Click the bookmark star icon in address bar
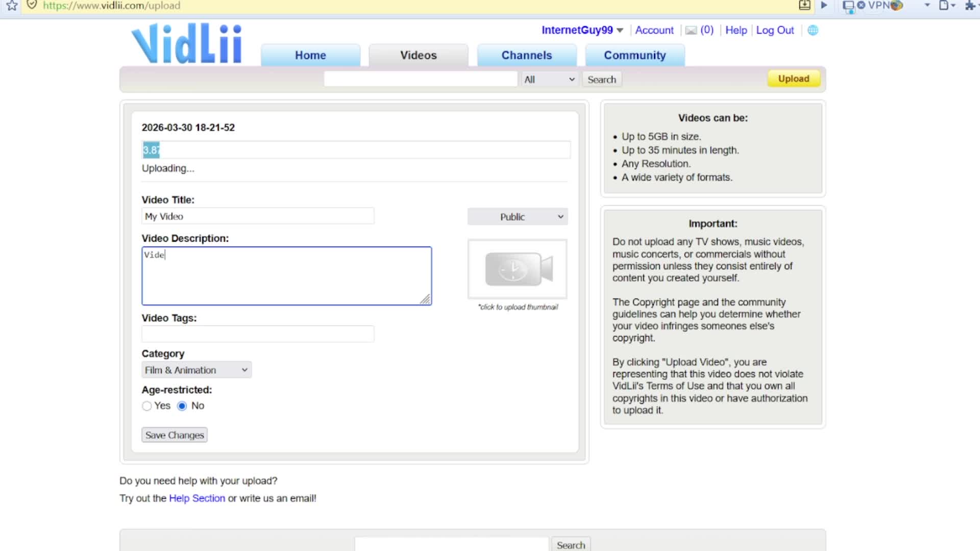Image resolution: width=980 pixels, height=551 pixels. (x=12, y=6)
